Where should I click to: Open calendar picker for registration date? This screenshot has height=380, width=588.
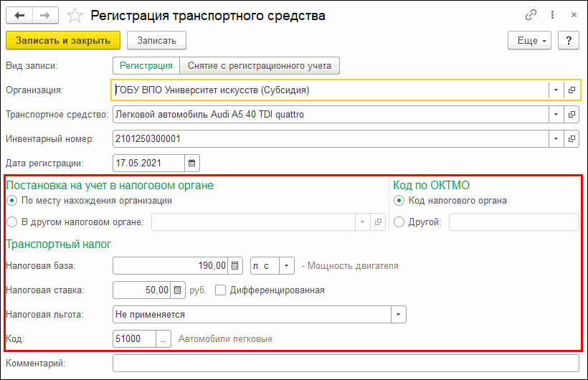point(192,163)
